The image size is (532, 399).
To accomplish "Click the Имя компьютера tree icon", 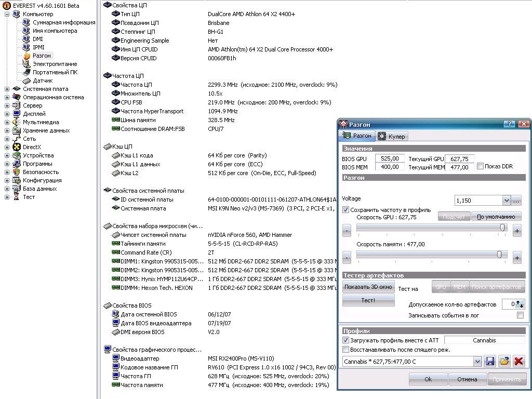I will (26, 31).
